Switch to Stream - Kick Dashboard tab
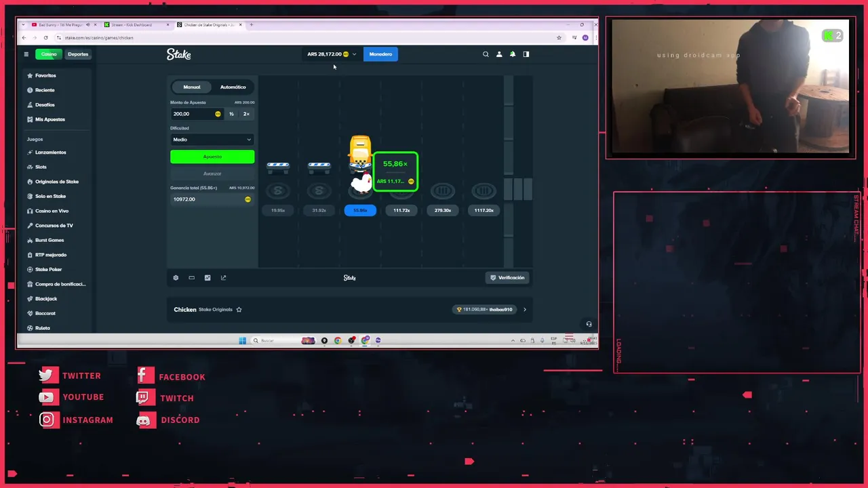 click(136, 25)
